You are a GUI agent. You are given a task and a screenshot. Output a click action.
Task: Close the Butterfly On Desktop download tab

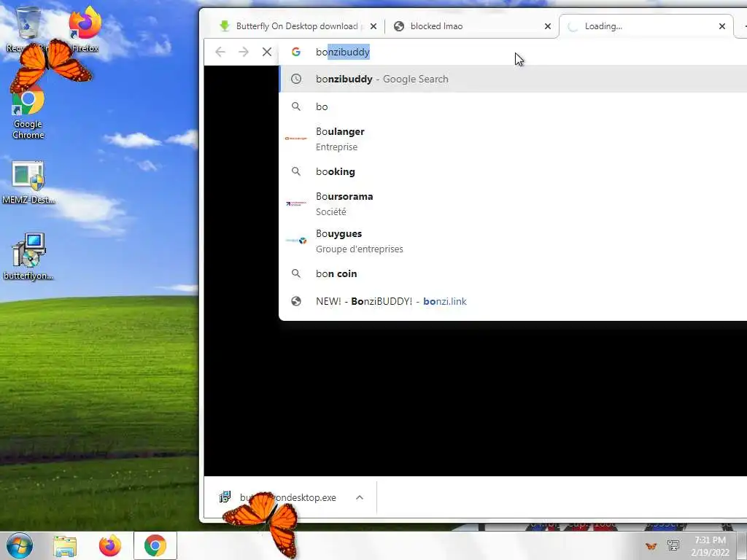(x=373, y=26)
